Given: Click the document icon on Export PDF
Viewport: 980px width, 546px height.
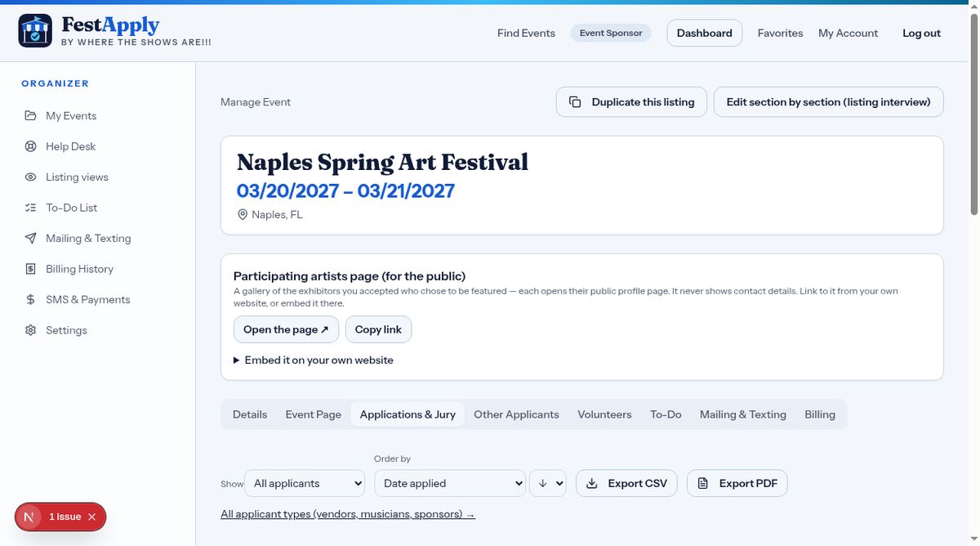Looking at the screenshot, I should 703,483.
